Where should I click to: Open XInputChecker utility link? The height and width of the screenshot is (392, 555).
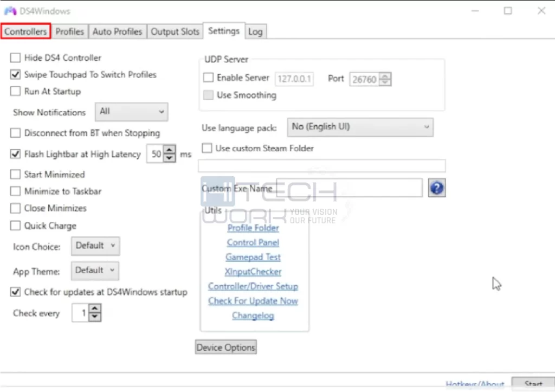[x=253, y=272]
